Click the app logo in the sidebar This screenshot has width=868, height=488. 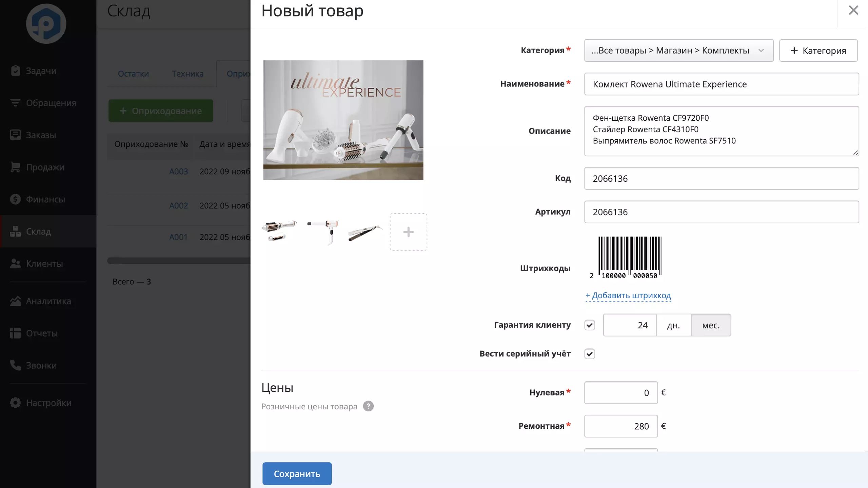pyautogui.click(x=46, y=24)
